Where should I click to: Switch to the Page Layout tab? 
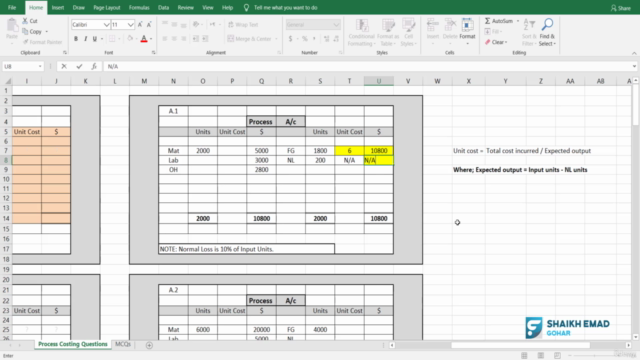click(107, 7)
